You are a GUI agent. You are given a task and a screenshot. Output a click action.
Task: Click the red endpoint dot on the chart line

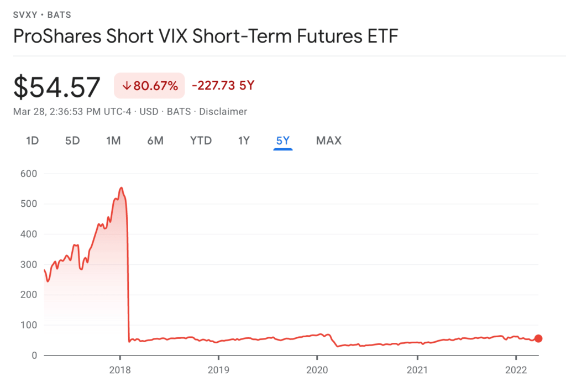point(538,339)
